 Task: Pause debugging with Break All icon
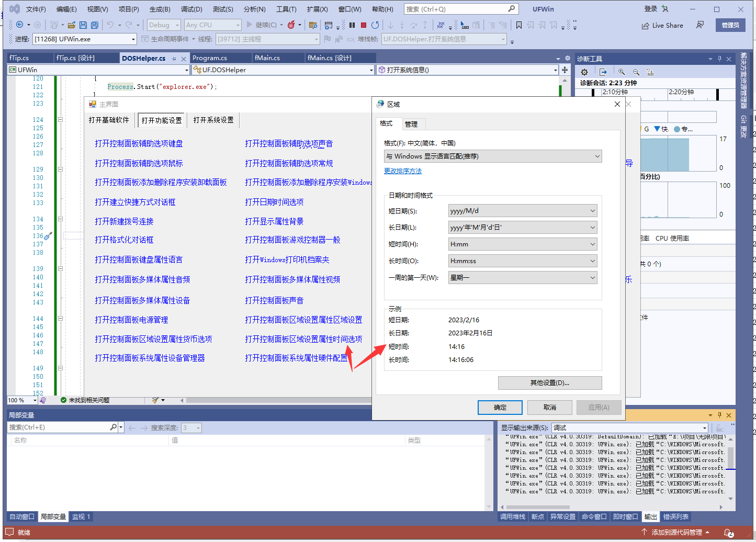pos(352,25)
